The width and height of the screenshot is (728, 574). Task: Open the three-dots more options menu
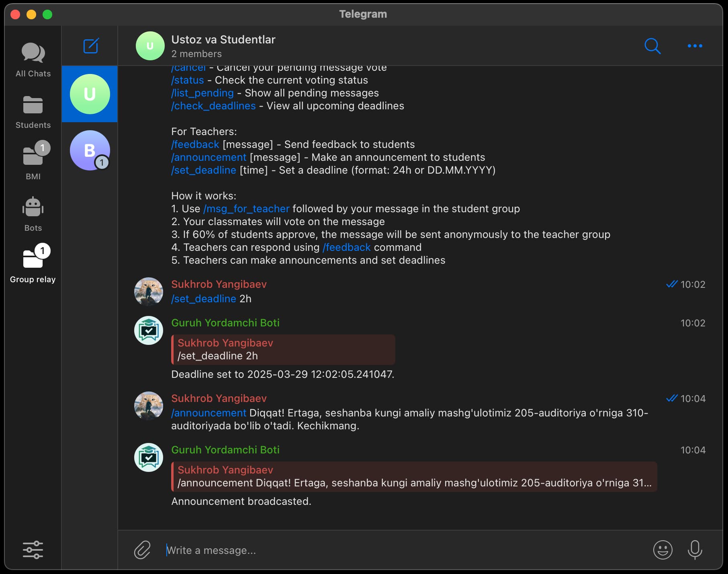pyautogui.click(x=695, y=46)
